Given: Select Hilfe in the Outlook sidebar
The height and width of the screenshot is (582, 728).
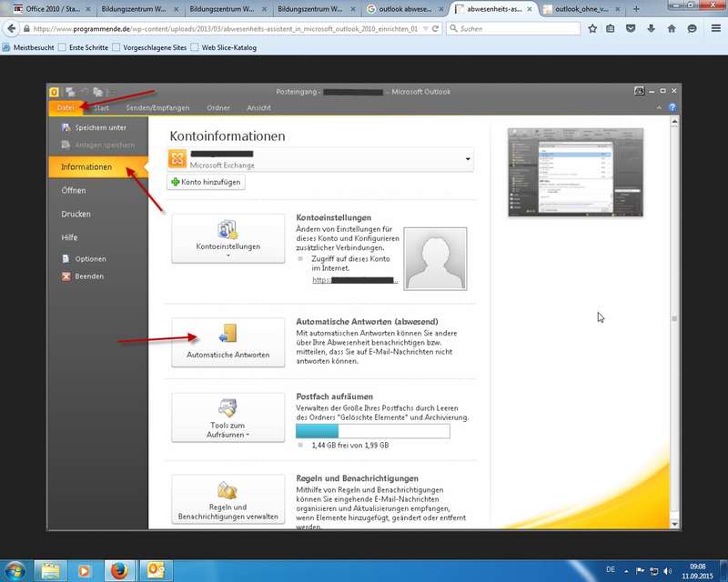Looking at the screenshot, I should [x=69, y=237].
